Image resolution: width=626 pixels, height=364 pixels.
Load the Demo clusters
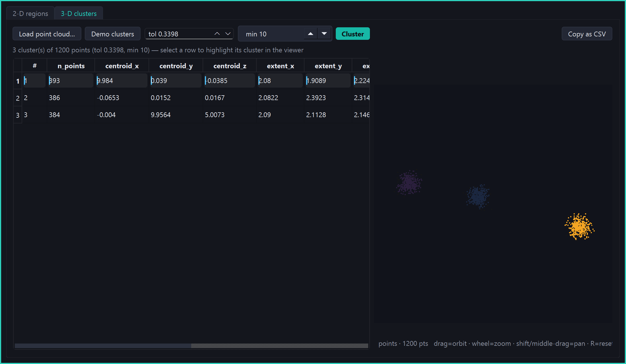click(113, 34)
